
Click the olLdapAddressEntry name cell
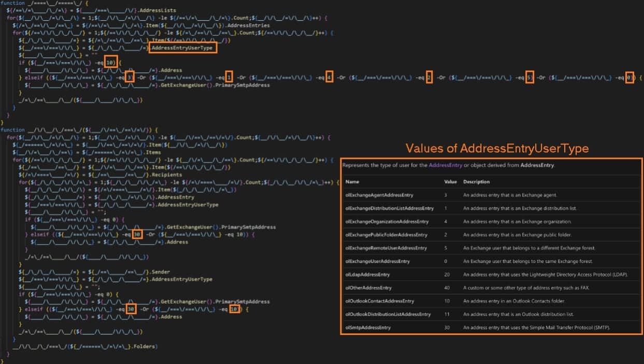coord(367,274)
